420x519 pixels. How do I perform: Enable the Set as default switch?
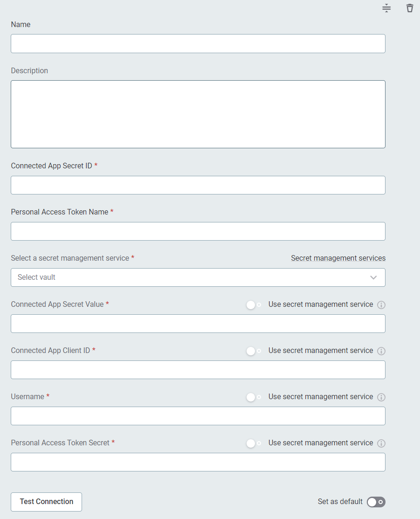pyautogui.click(x=376, y=502)
